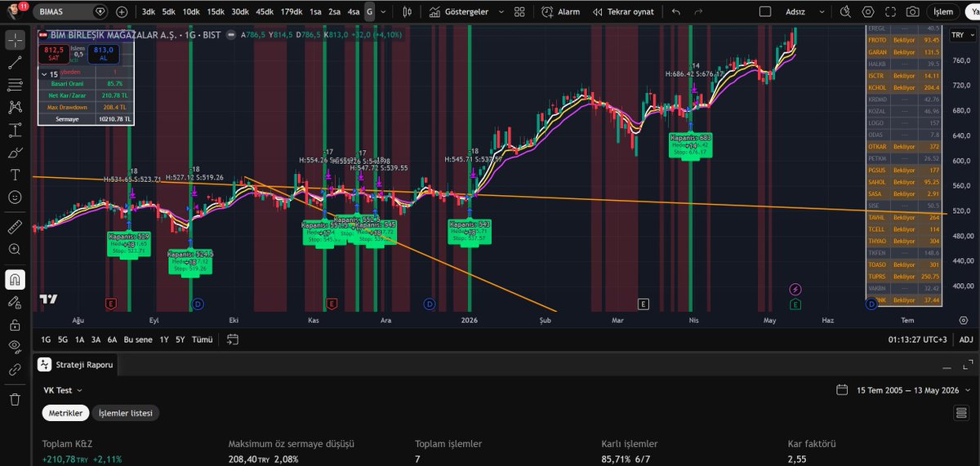This screenshot has width=980, height=466.
Task: Take a chart snapshot with camera icon
Action: pyautogui.click(x=911, y=12)
